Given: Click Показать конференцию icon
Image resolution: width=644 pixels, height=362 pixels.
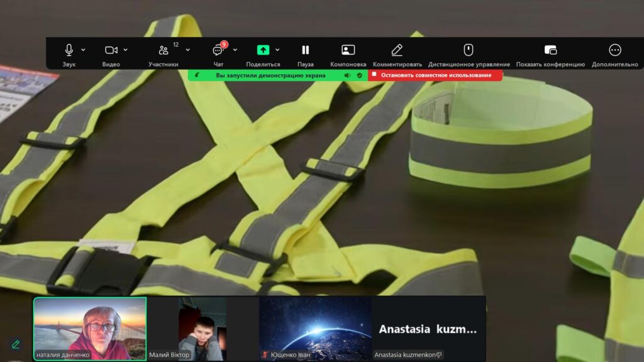Looking at the screenshot, I should (550, 50).
